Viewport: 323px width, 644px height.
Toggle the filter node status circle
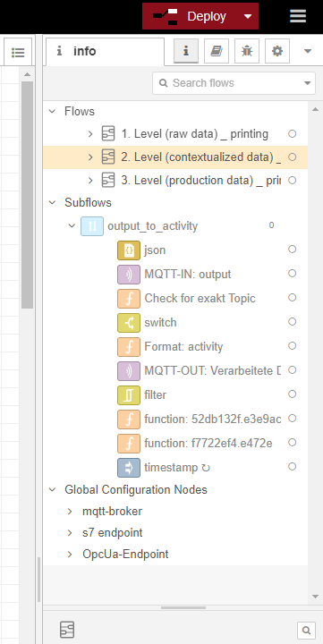293,394
